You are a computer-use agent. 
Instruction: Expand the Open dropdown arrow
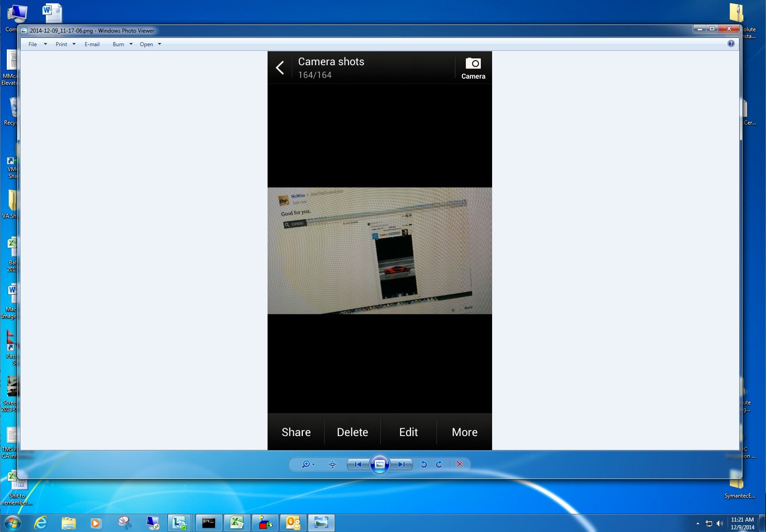159,44
